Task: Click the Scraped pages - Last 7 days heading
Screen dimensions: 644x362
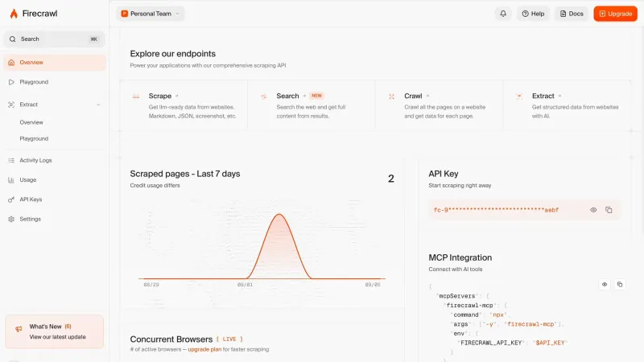Action: tap(185, 174)
